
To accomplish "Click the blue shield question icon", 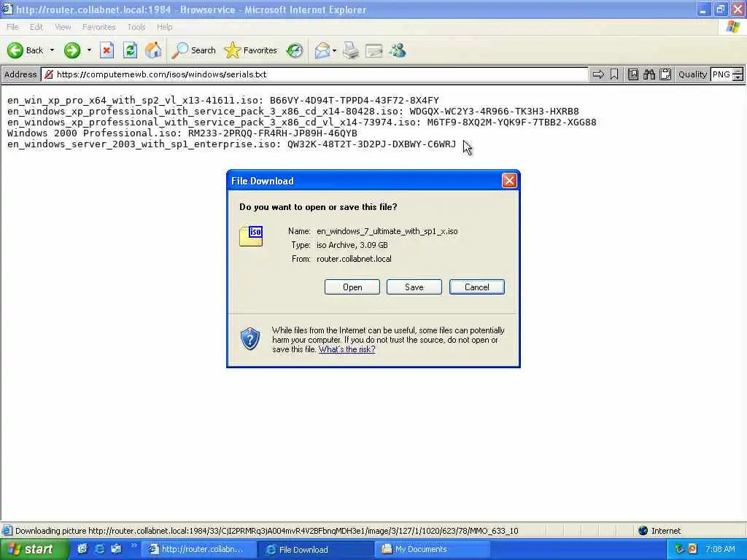I will click(249, 339).
